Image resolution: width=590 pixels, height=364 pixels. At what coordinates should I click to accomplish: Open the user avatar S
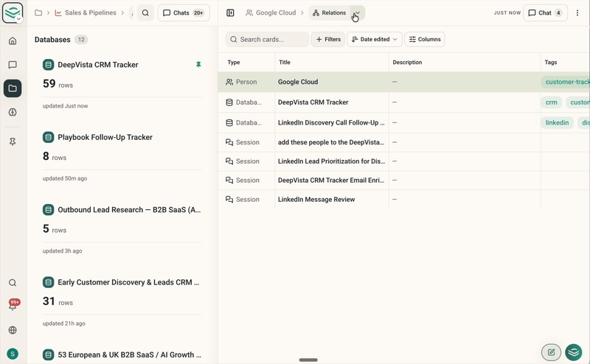(13, 354)
